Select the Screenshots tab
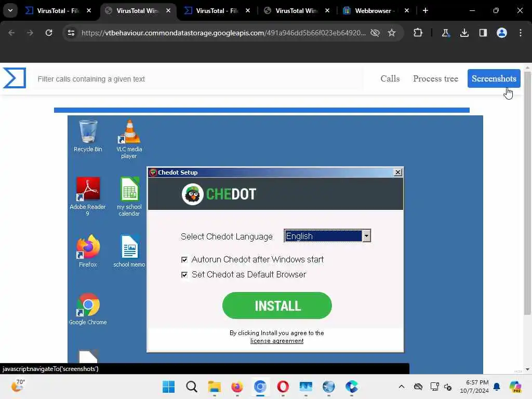The width and height of the screenshot is (532, 399). click(494, 79)
